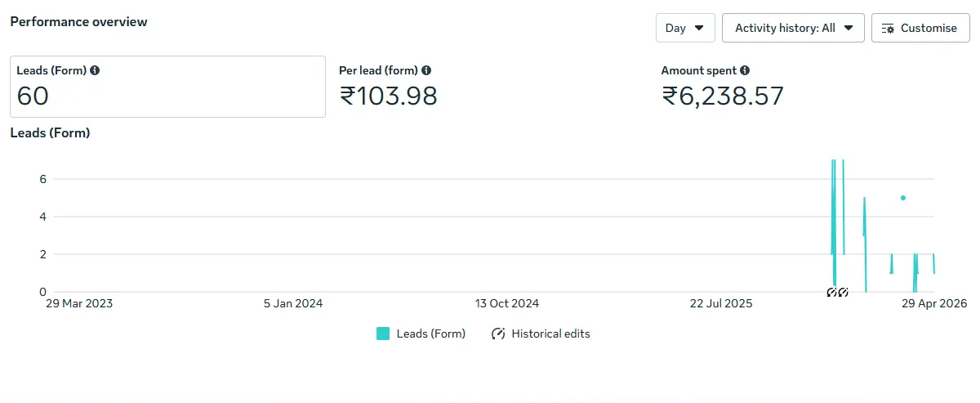Click the 29 Apr 2026 axis date label
980x403 pixels.
point(934,303)
